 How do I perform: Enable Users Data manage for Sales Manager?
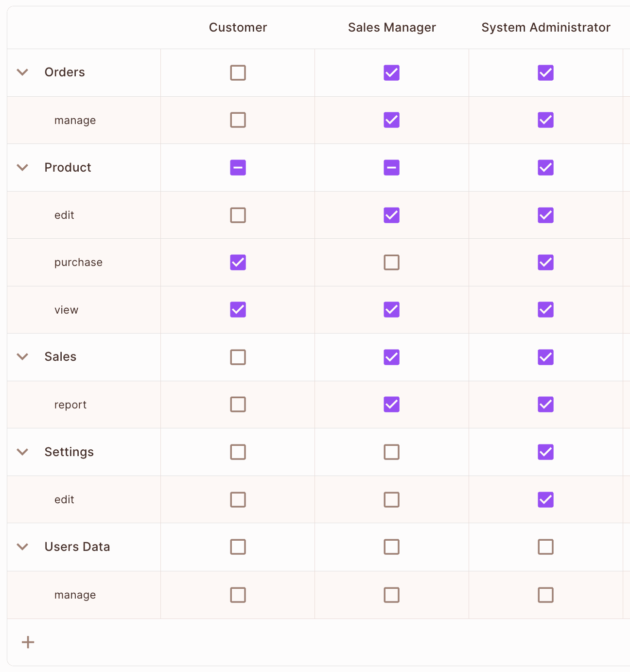click(x=391, y=595)
